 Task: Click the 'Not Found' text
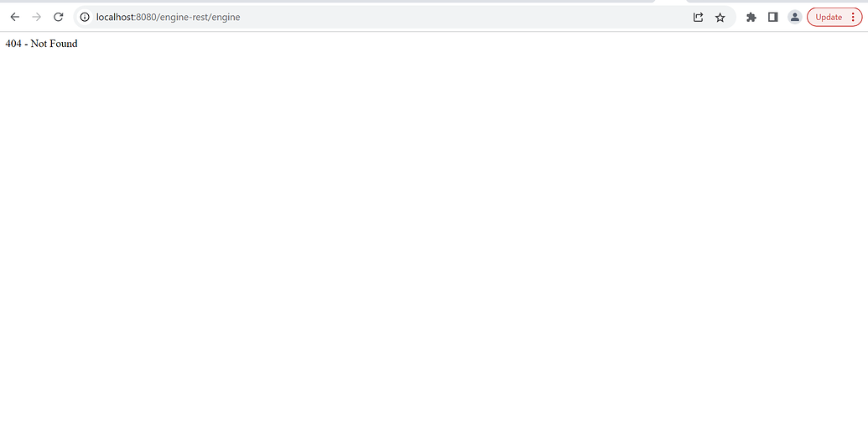[54, 44]
